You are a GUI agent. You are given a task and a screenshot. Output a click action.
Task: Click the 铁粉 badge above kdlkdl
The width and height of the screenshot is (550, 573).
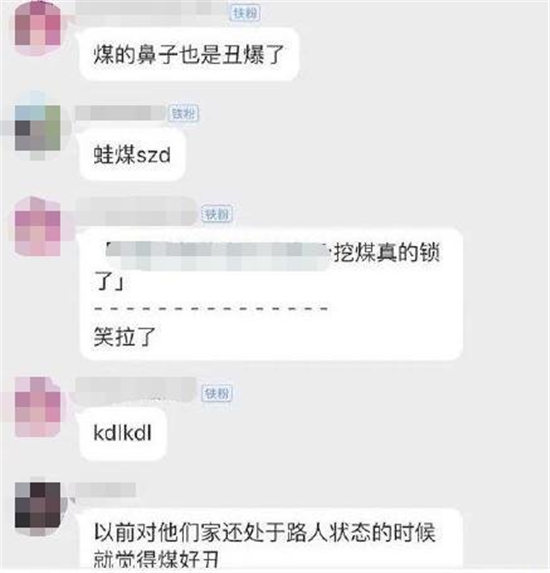tap(217, 394)
